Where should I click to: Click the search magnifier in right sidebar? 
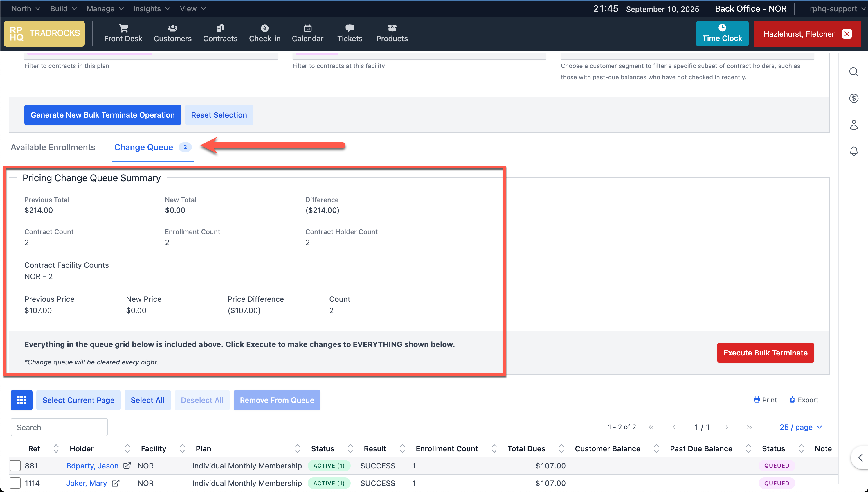[853, 72]
